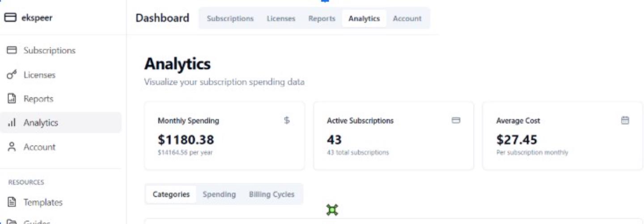Click the Subscriptions card icon in sidebar
The image size is (644, 224).
coord(12,50)
